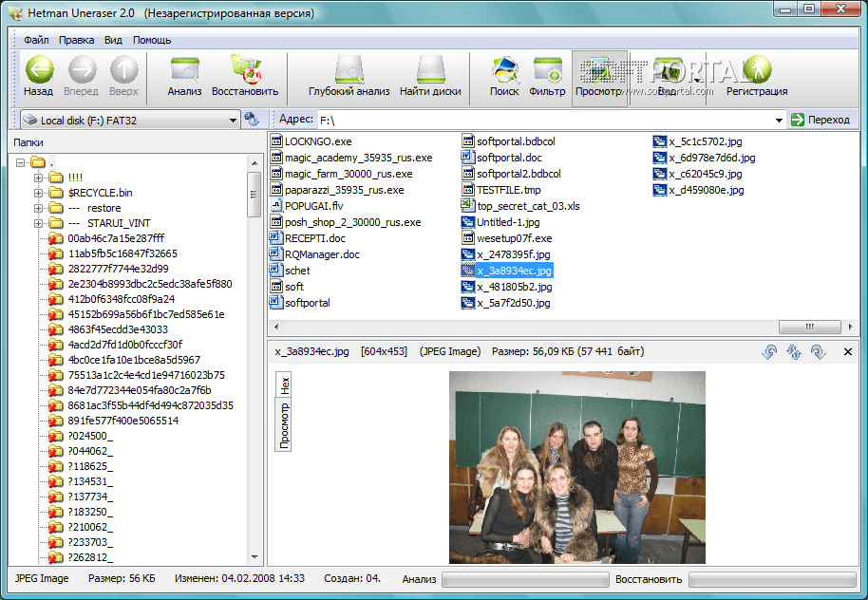868x600 pixels.
Task: Click the Анализ progress bar in status bar
Action: click(x=525, y=579)
